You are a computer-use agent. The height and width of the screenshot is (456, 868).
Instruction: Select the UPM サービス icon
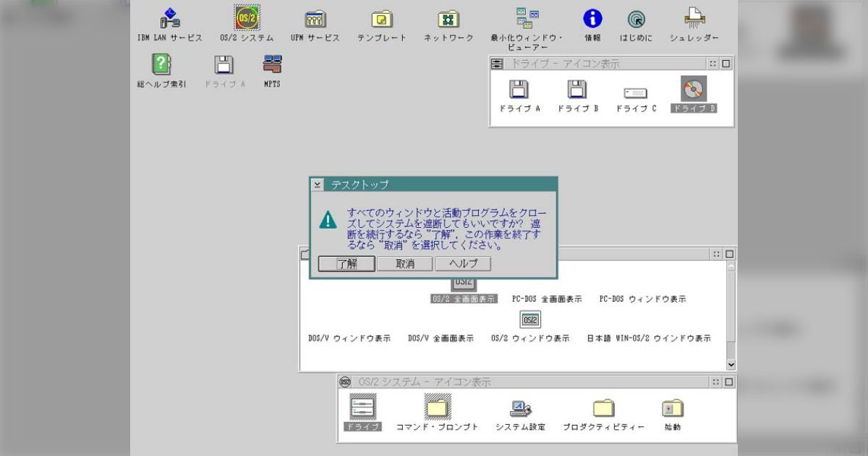(x=315, y=19)
